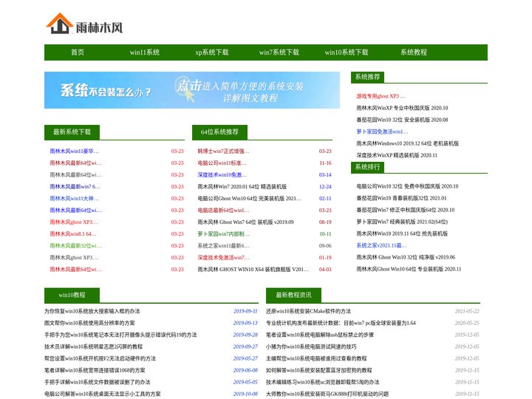Click the blue 系统之家v2021.11最… link

381,245
